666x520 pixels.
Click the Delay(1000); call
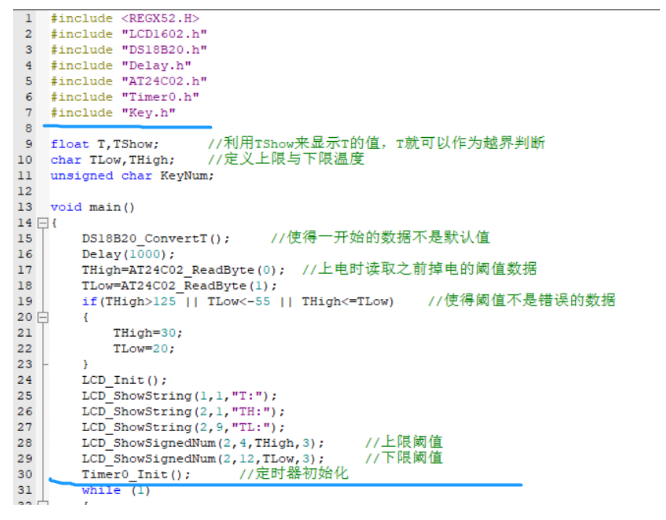pyautogui.click(x=128, y=254)
